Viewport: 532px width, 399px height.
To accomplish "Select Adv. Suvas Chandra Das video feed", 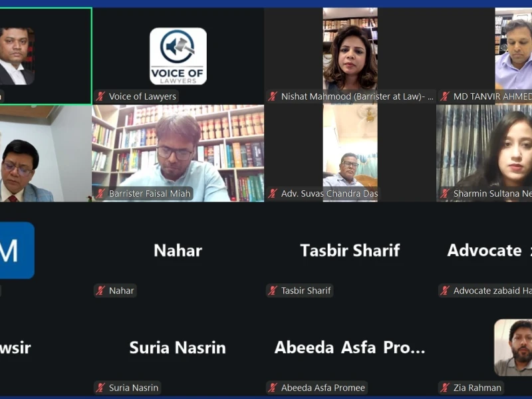I will point(350,154).
